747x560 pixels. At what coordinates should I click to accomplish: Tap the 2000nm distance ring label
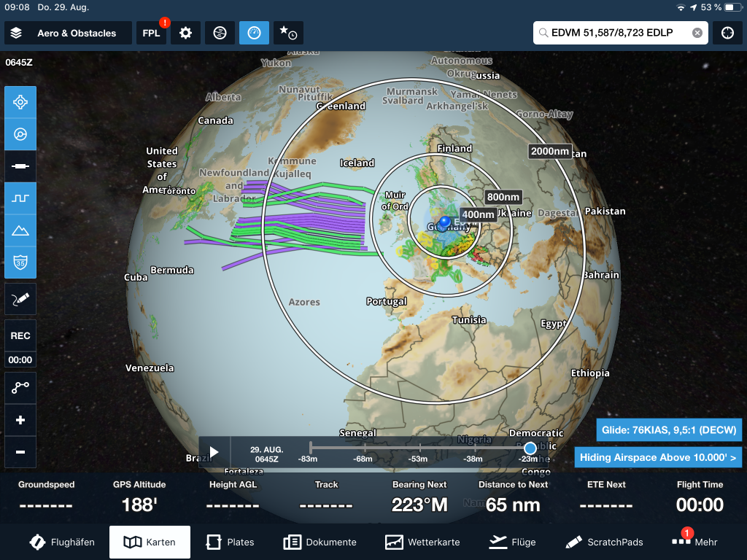pyautogui.click(x=550, y=152)
